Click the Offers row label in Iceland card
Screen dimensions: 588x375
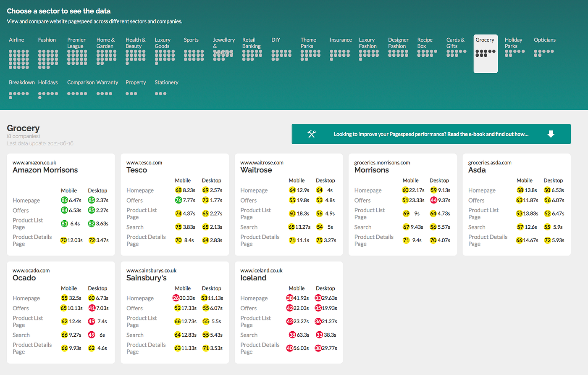click(248, 308)
